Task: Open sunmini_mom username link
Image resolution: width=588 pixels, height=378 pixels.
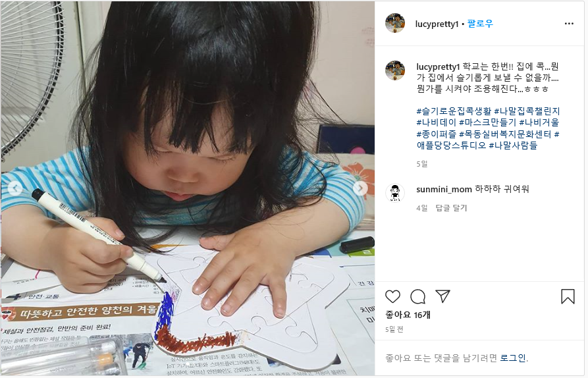Action: (x=444, y=190)
